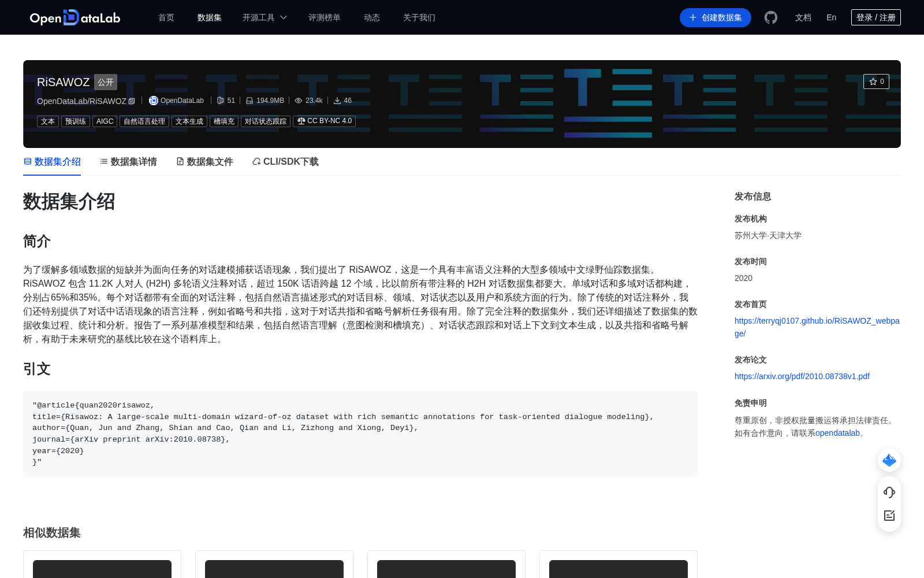The image size is (924, 578).
Task: Switch language to En
Action: 831,17
